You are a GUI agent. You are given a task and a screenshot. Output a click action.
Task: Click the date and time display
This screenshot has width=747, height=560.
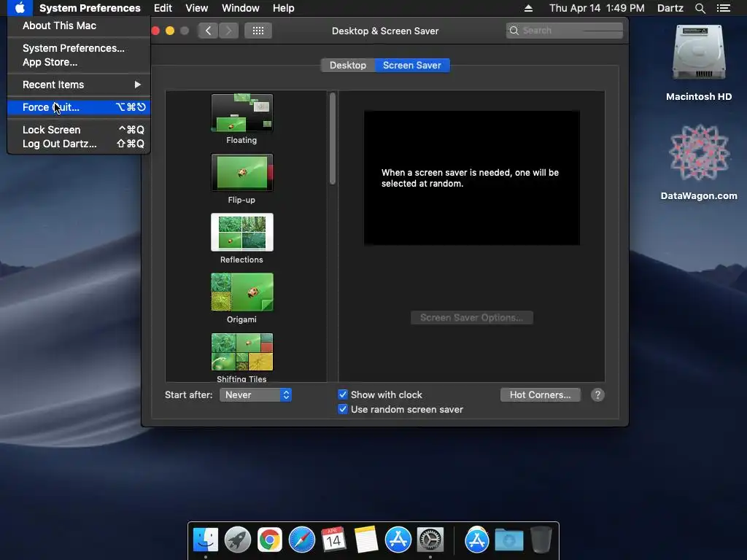(597, 8)
